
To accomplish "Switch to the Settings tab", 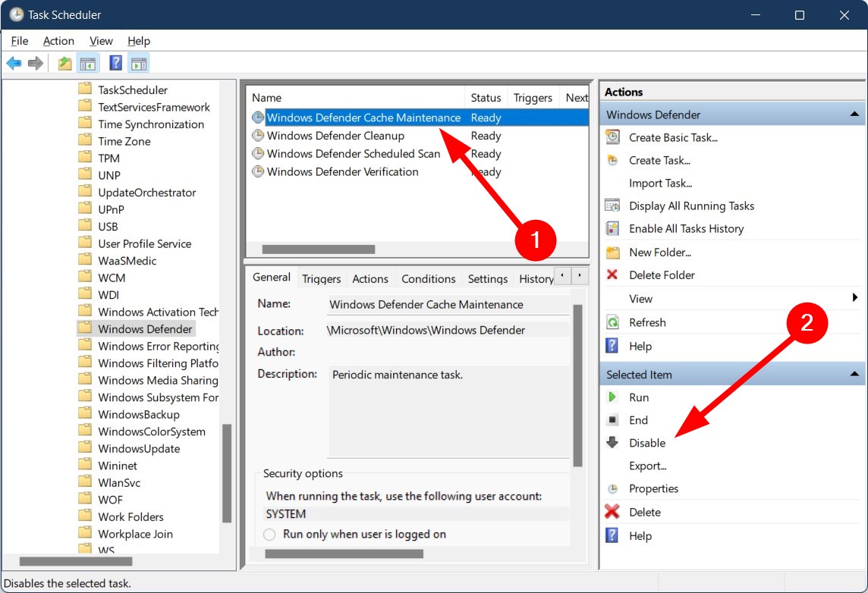I will pyautogui.click(x=488, y=279).
